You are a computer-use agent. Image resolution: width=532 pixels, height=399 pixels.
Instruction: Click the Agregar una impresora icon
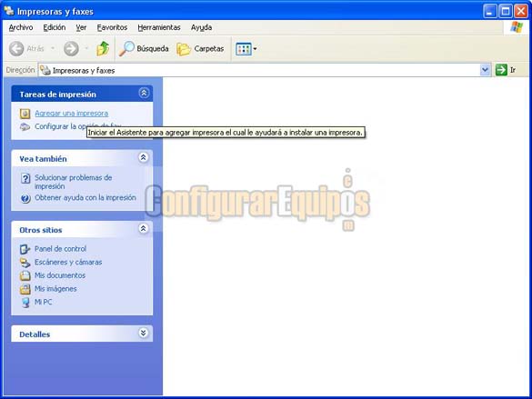pyautogui.click(x=25, y=114)
